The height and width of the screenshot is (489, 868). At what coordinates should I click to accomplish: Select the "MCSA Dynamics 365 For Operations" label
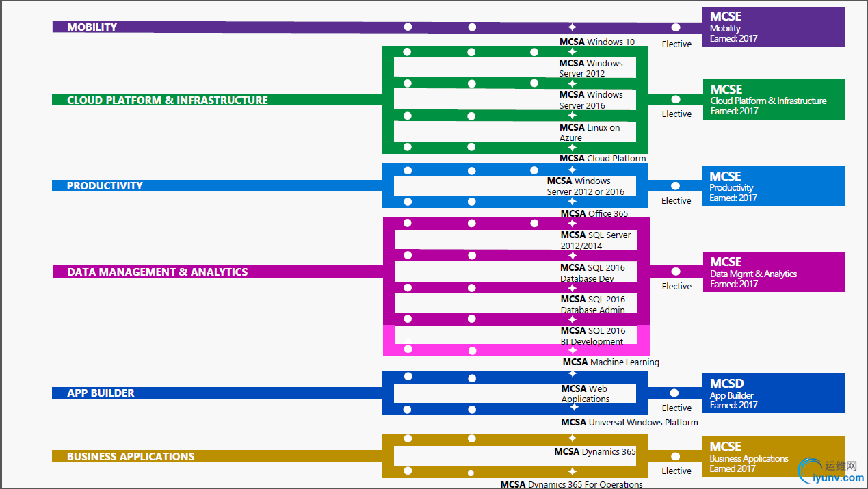(x=572, y=484)
